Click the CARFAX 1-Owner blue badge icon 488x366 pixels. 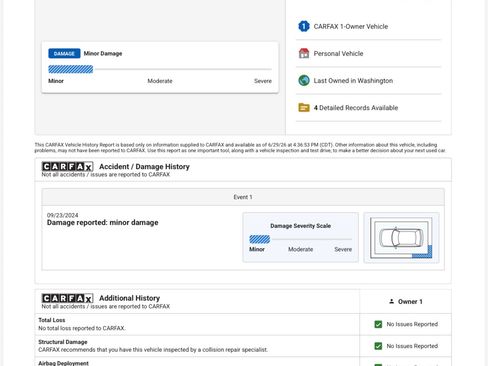[x=304, y=26]
